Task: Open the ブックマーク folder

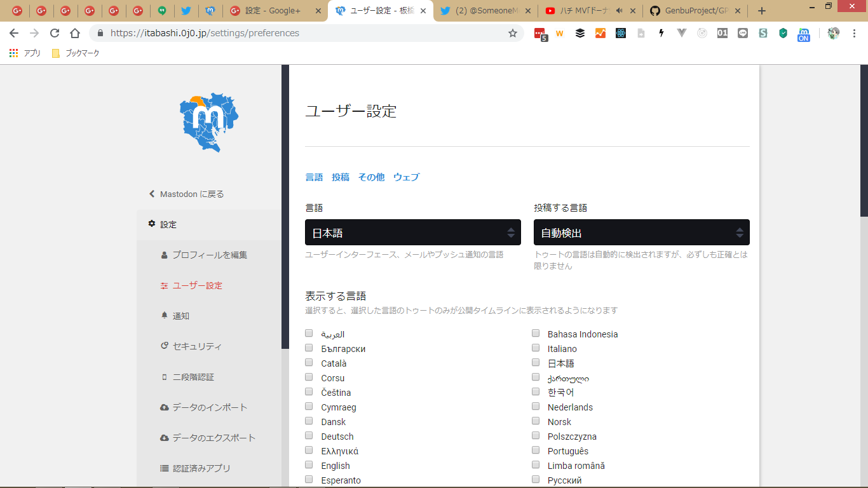Action: [x=76, y=53]
